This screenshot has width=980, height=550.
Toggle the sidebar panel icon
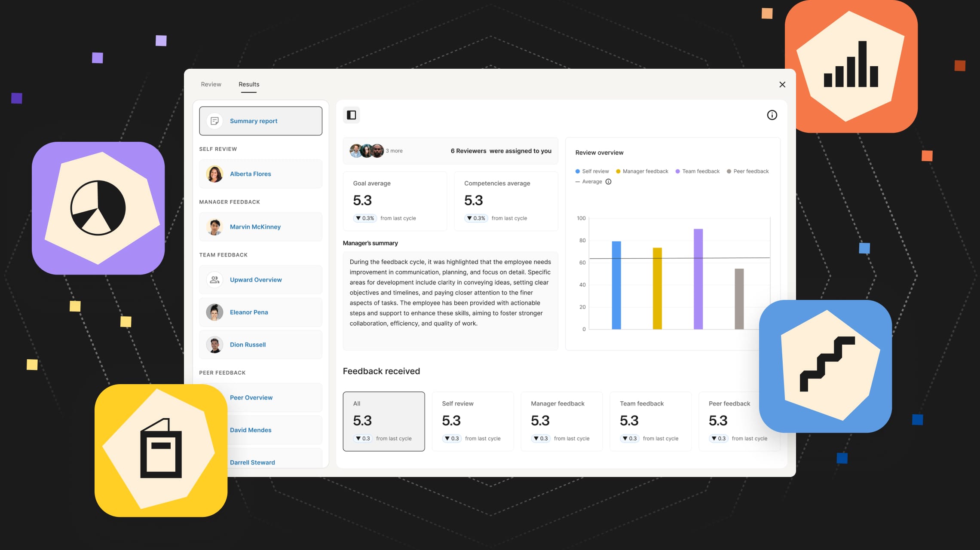pos(351,115)
